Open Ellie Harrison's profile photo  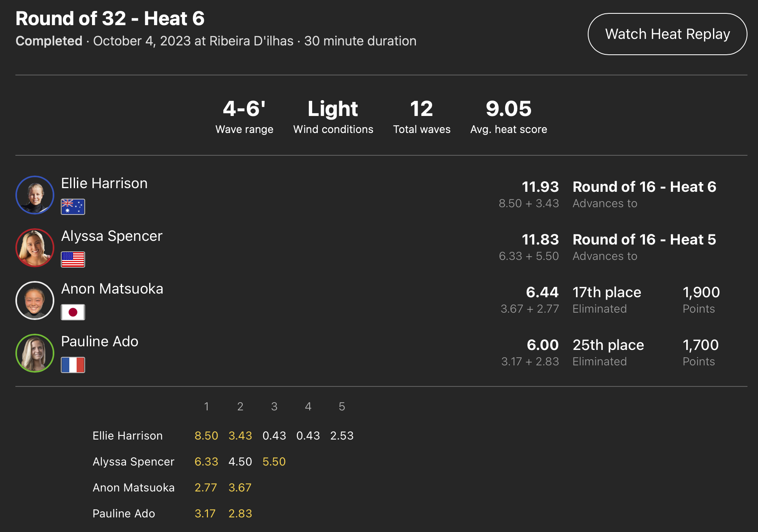pos(35,195)
